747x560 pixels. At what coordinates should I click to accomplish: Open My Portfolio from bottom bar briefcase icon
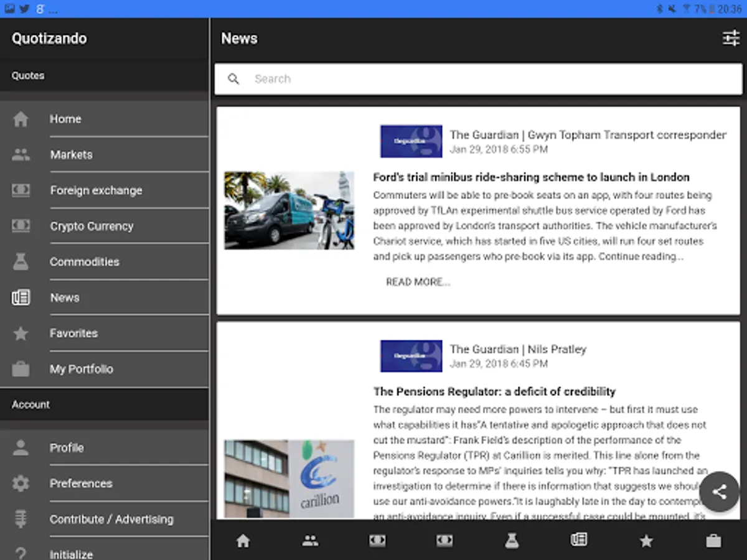[713, 541]
